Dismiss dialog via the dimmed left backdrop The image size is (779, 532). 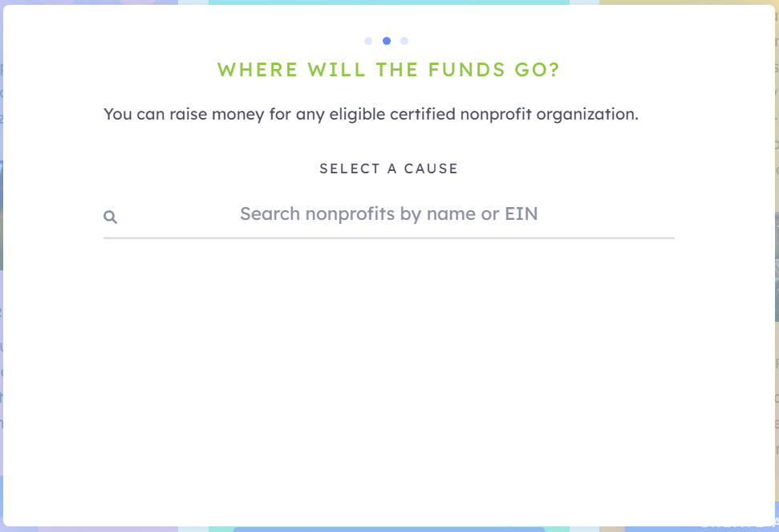pos(2,265)
